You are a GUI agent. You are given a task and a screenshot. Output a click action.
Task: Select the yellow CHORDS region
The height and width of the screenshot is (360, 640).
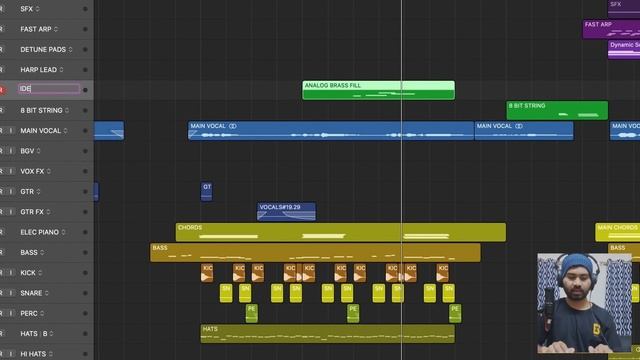coord(341,232)
